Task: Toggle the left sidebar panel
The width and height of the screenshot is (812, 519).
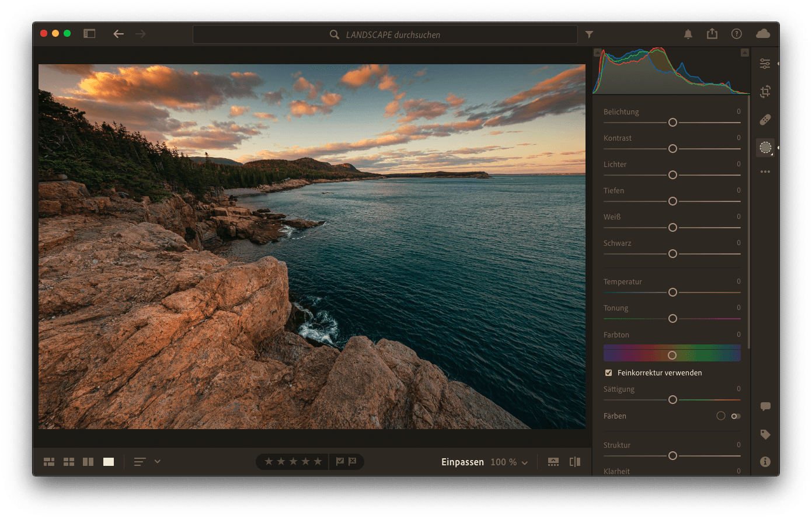Action: (89, 34)
